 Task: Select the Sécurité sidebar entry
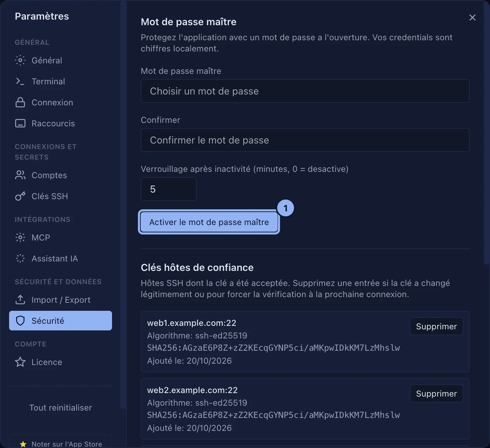click(61, 321)
